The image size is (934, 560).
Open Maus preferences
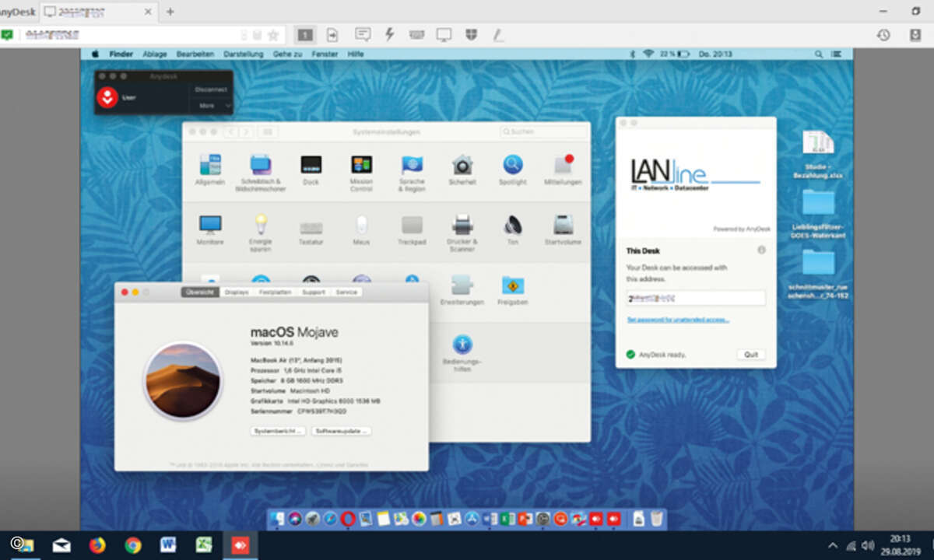(x=361, y=230)
